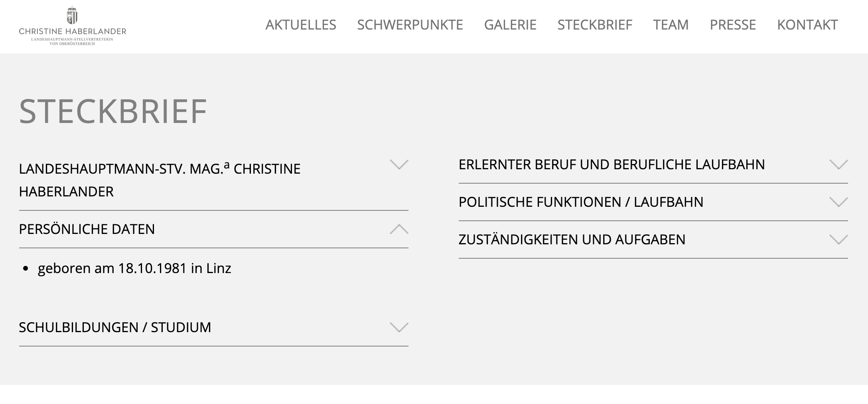Click chevron for Erlernter Beruf und berufliche Laufbahn

(838, 164)
